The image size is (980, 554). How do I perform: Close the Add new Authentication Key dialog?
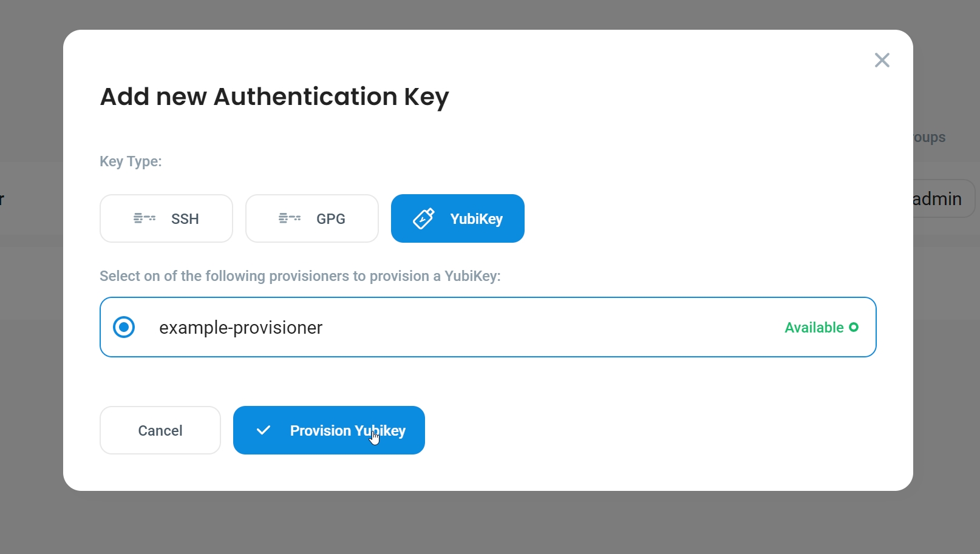[x=882, y=60]
